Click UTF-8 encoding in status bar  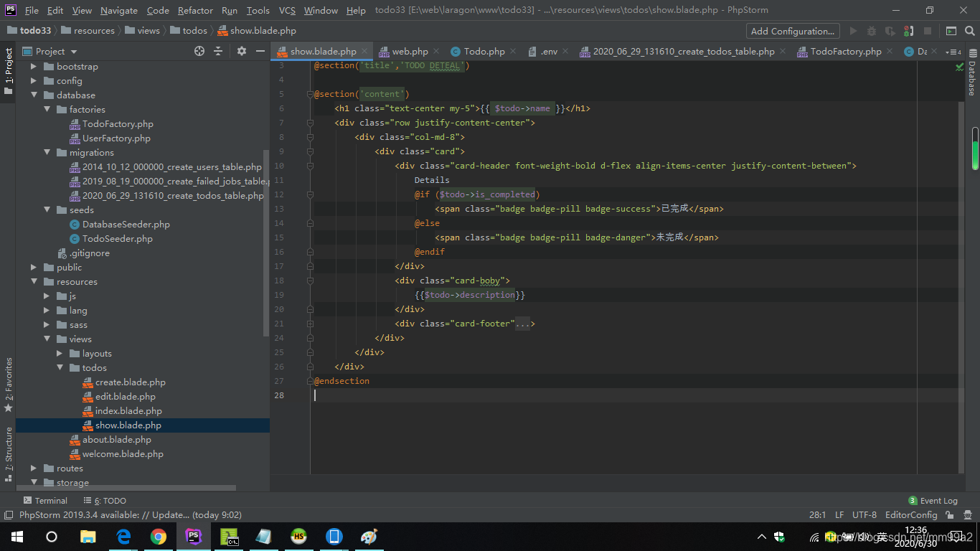tap(864, 515)
